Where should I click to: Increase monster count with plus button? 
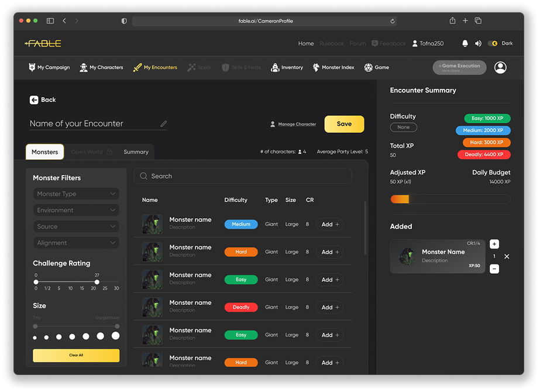click(x=494, y=244)
